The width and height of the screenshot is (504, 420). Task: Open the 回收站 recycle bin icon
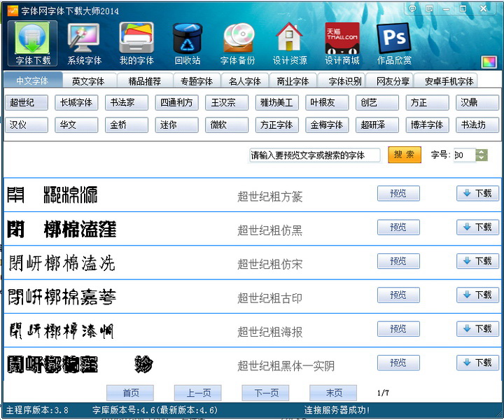[x=188, y=44]
